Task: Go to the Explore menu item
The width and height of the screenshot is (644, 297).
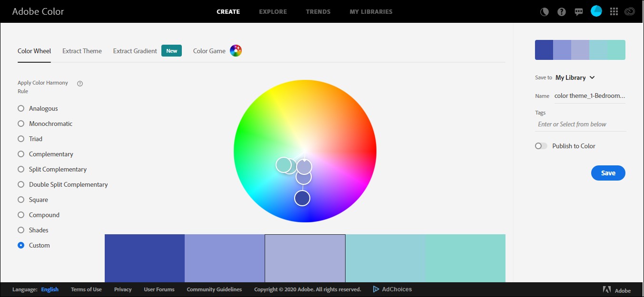Action: pyautogui.click(x=273, y=11)
